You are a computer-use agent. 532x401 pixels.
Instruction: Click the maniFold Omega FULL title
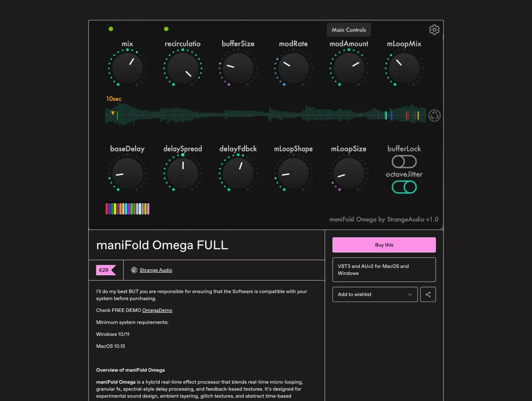[162, 245]
